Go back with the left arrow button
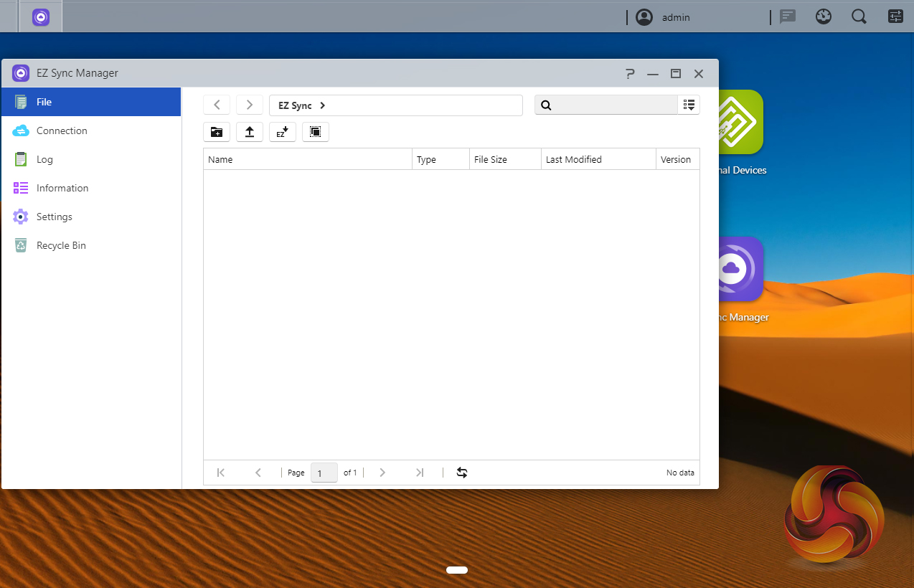914x588 pixels. click(x=217, y=105)
